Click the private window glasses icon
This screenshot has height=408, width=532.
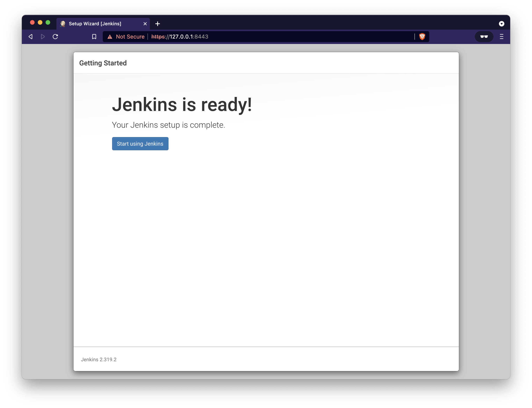484,37
